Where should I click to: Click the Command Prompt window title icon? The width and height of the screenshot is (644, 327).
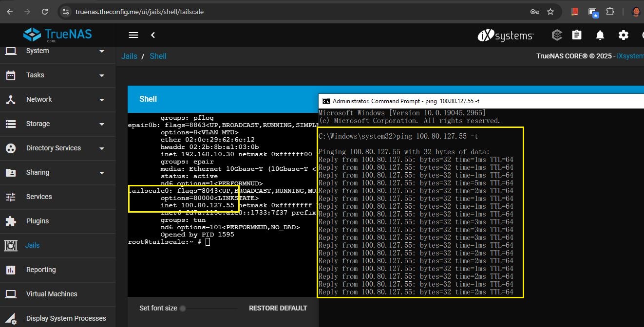tap(326, 101)
